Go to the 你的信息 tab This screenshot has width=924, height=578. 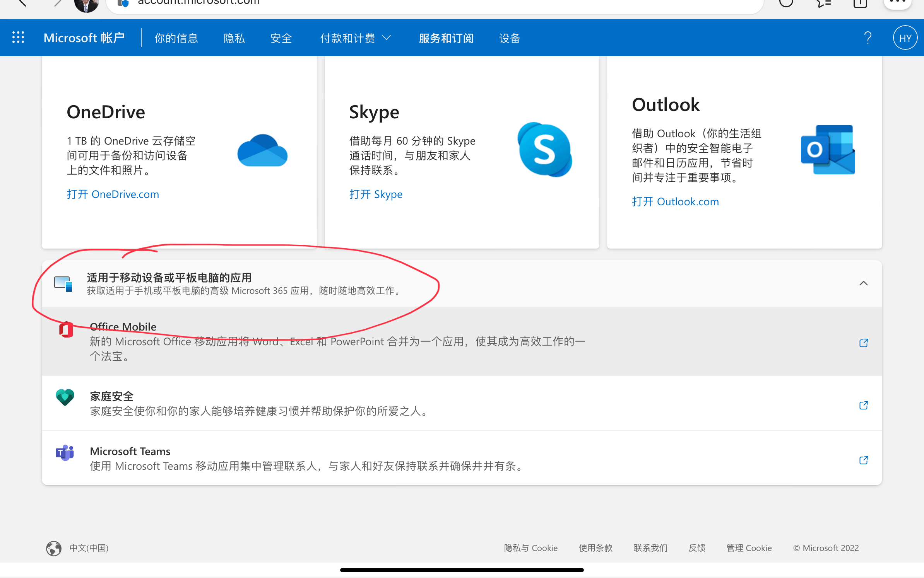(176, 38)
